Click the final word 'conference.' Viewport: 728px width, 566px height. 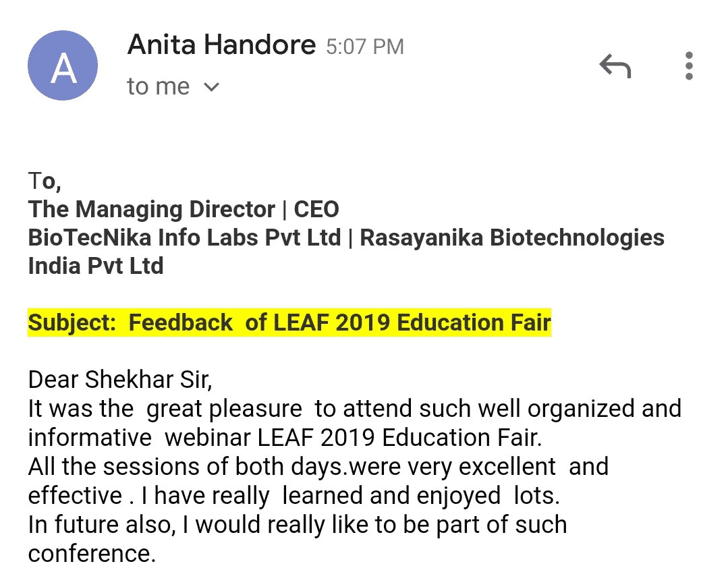[92, 553]
